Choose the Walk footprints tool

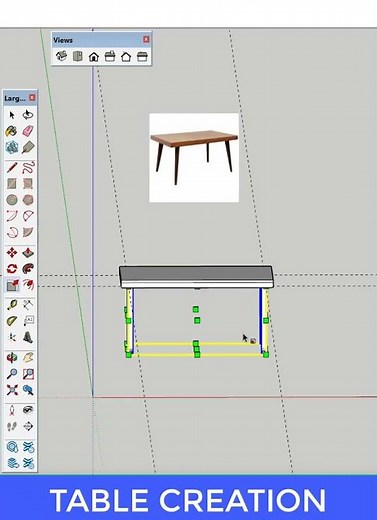coord(12,426)
